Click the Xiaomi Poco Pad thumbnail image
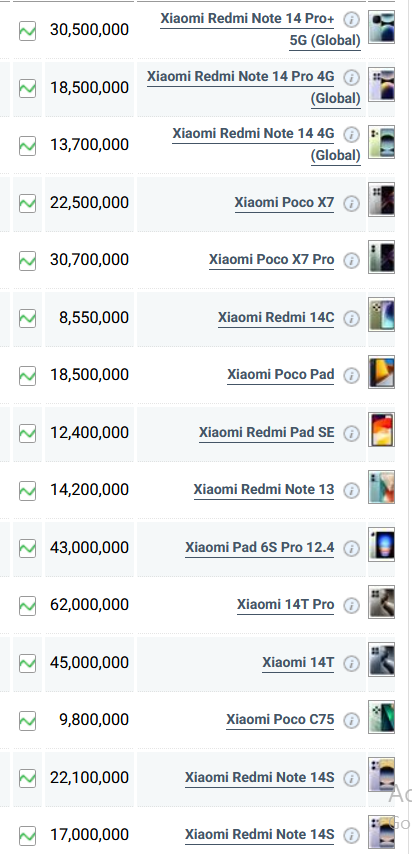The height and width of the screenshot is (854, 412). tap(381, 372)
